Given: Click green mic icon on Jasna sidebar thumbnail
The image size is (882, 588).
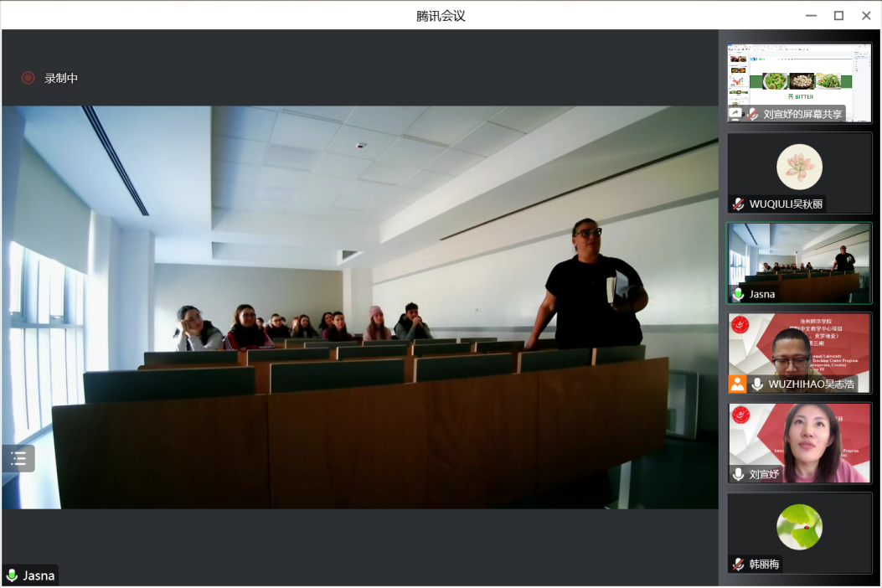Looking at the screenshot, I should click(738, 294).
